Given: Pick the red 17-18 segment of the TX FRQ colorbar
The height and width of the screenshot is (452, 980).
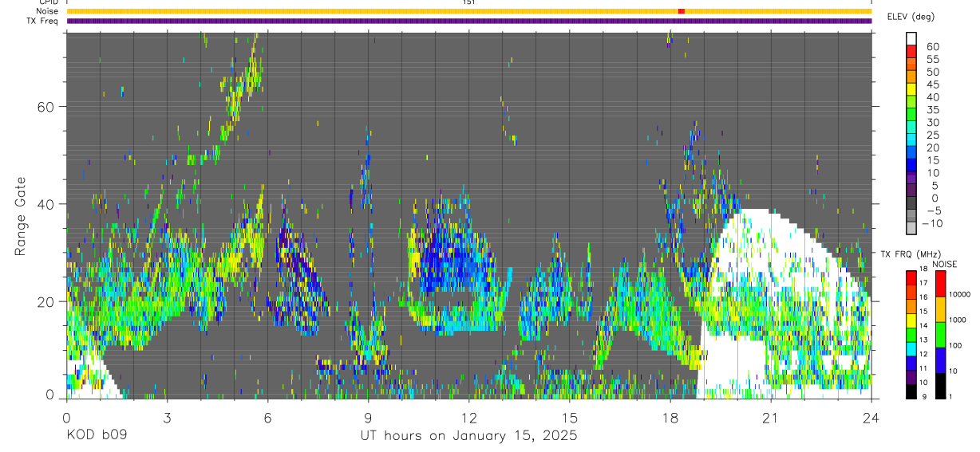Looking at the screenshot, I should (x=911, y=277).
